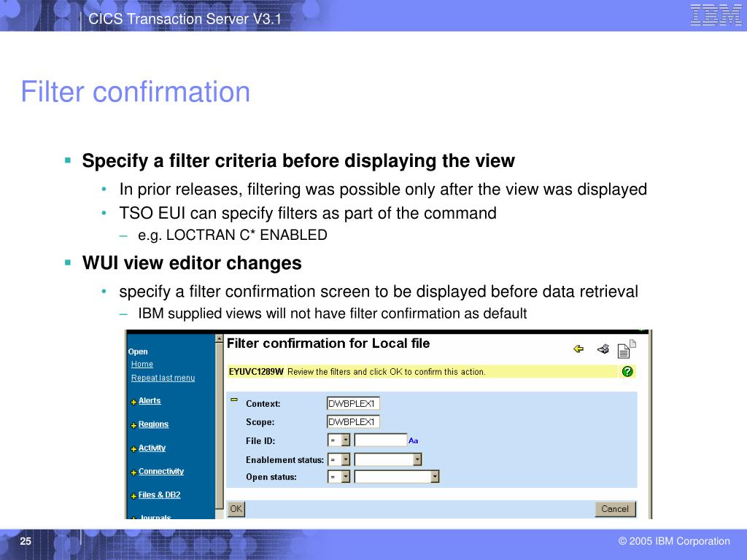Focus the Context input field
The image size is (747, 560).
(353, 403)
